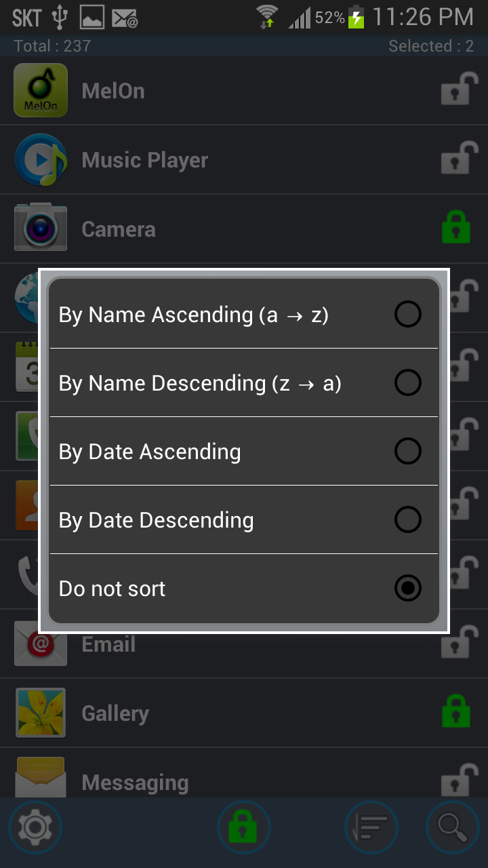
Task: Tap the Music Player app icon
Action: 41,160
